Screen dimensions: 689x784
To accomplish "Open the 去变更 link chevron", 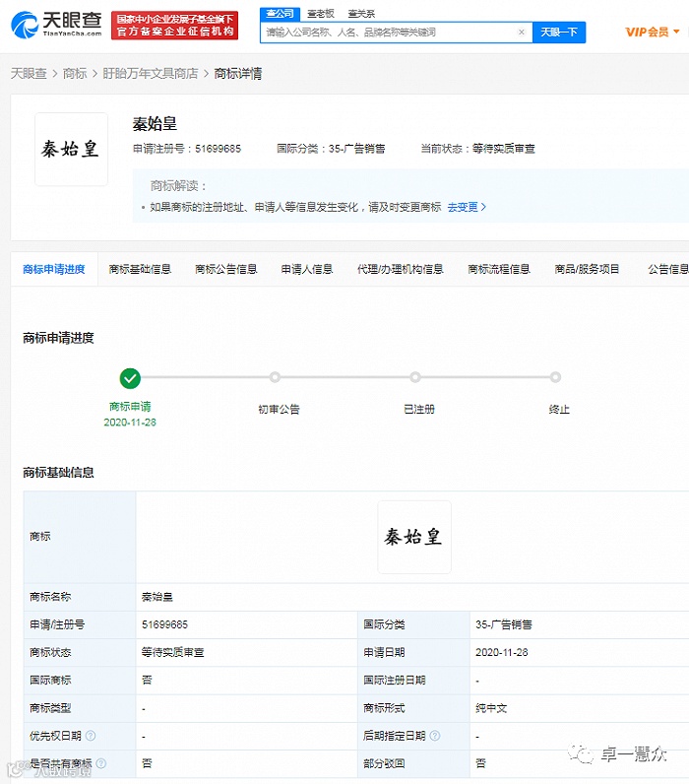I will (483, 207).
